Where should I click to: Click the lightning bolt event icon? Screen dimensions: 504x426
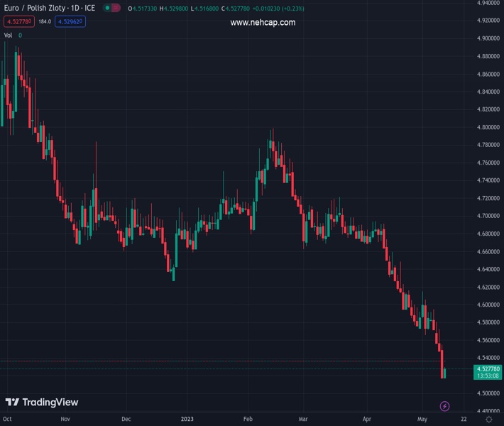point(444,406)
